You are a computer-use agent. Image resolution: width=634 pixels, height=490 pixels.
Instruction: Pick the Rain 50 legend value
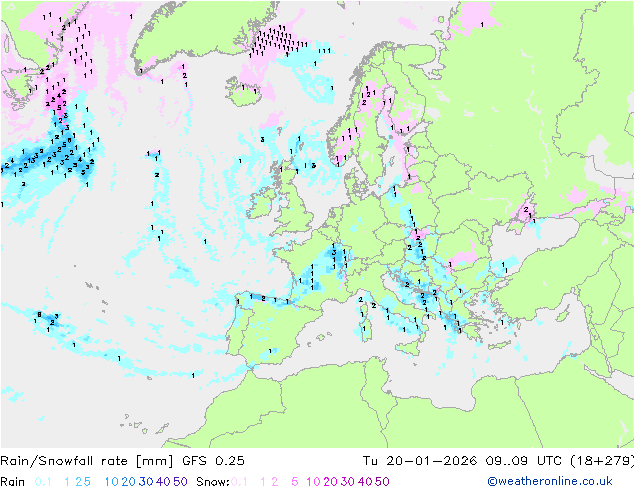pyautogui.click(x=180, y=482)
